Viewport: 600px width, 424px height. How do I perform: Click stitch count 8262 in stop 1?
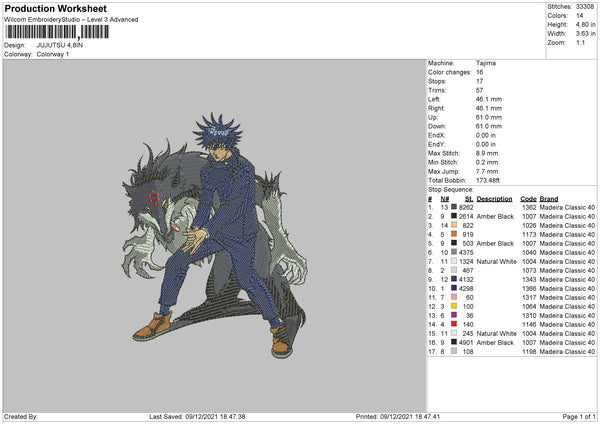pyautogui.click(x=466, y=207)
